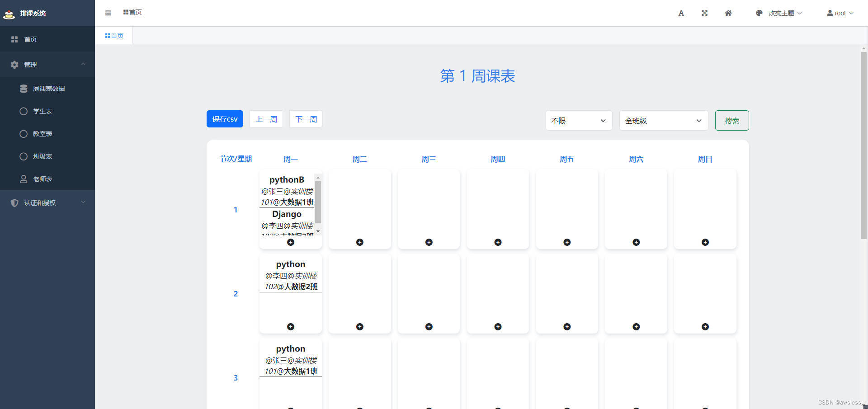The width and height of the screenshot is (868, 409).
Task: Click period 2 python course by 李四
Action: (291, 275)
